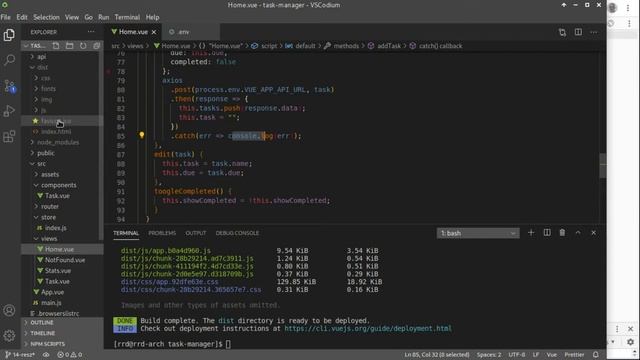Open the Search view in activity bar

9,60
